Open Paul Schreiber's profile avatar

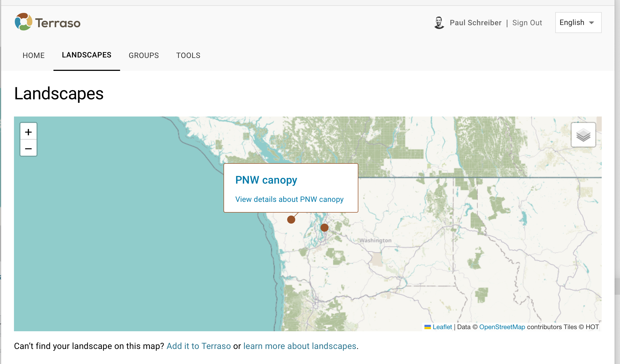(439, 23)
